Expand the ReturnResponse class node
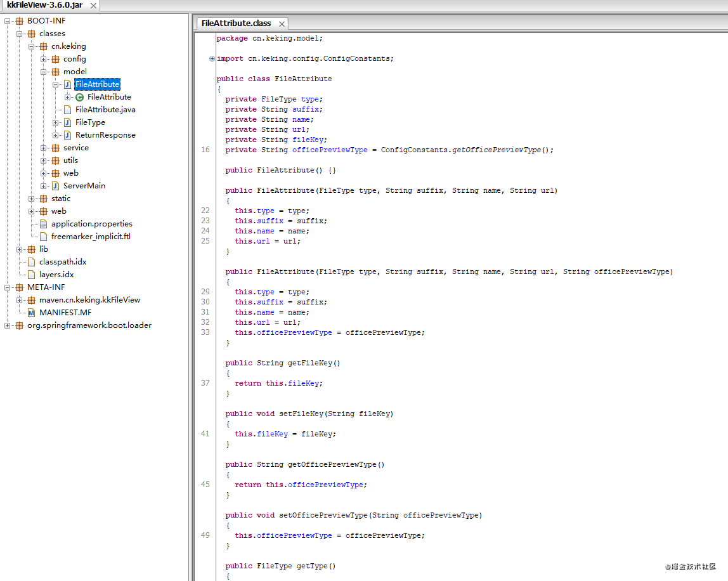 (56, 135)
